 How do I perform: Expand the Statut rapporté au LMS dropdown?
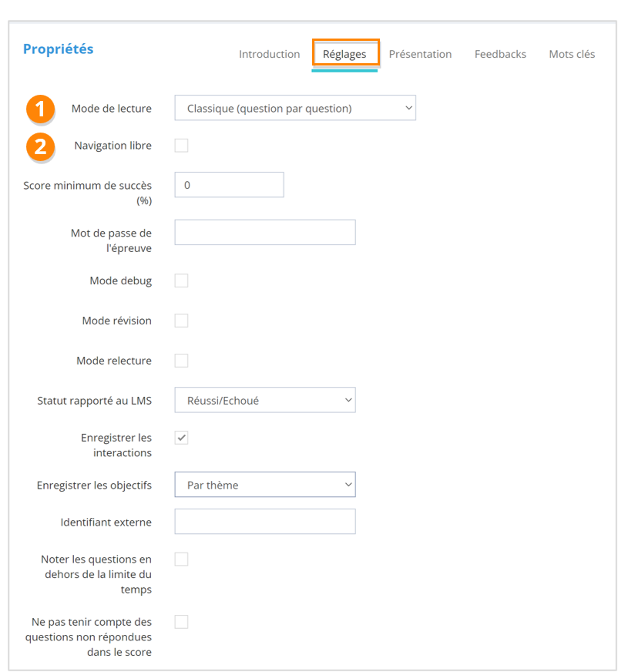pyautogui.click(x=265, y=400)
